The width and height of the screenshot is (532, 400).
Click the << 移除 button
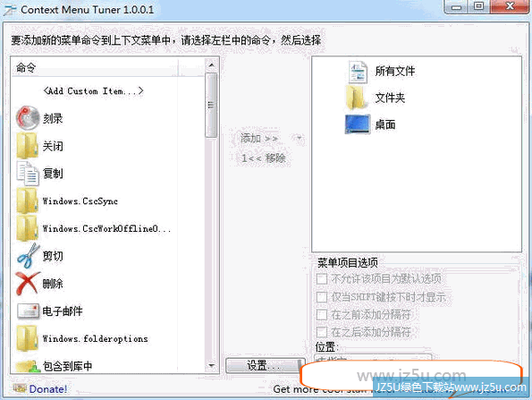coord(264,158)
